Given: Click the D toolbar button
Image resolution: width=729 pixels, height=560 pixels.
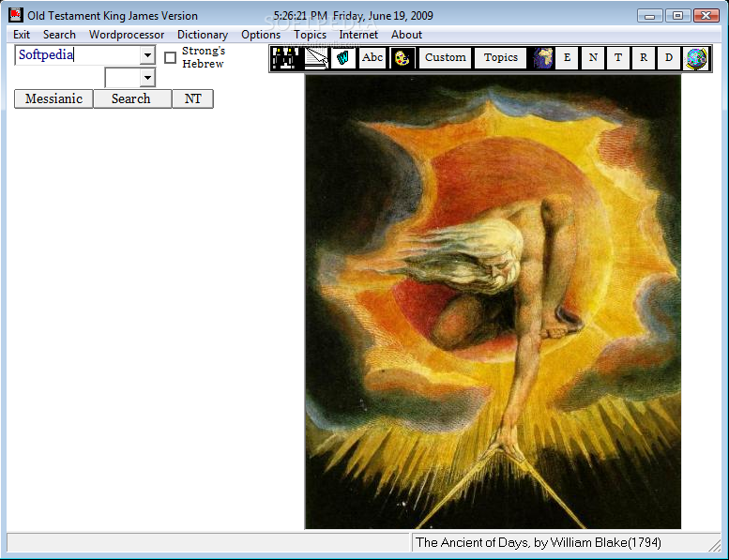Looking at the screenshot, I should [x=669, y=58].
